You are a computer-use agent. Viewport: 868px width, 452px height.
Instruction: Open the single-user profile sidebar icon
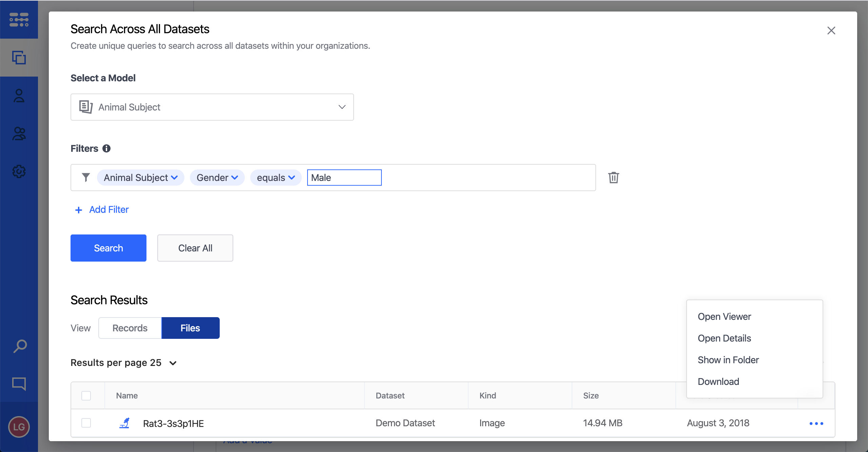pos(19,96)
